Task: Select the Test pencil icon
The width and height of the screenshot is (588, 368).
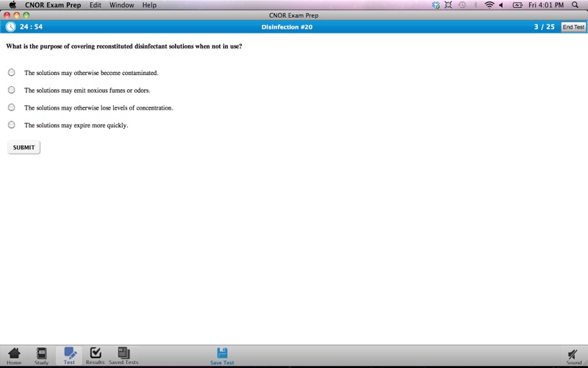Action: click(70, 353)
